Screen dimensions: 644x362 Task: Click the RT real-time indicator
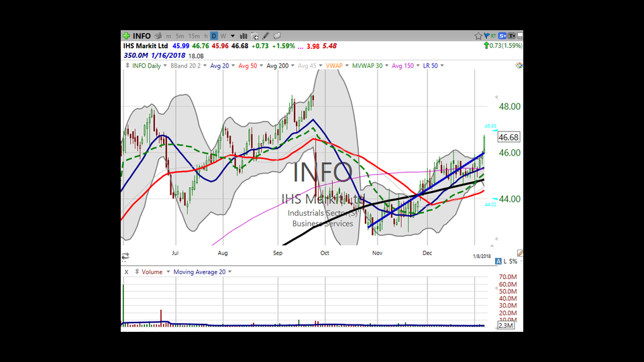coord(493,36)
